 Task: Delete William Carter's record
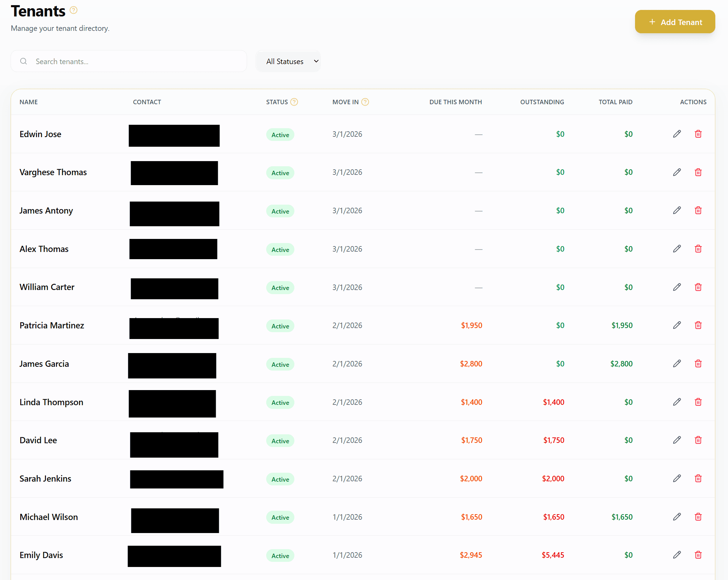point(698,287)
